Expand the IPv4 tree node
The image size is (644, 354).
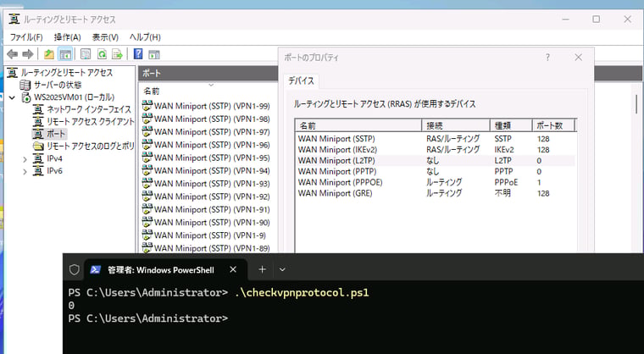(x=25, y=159)
